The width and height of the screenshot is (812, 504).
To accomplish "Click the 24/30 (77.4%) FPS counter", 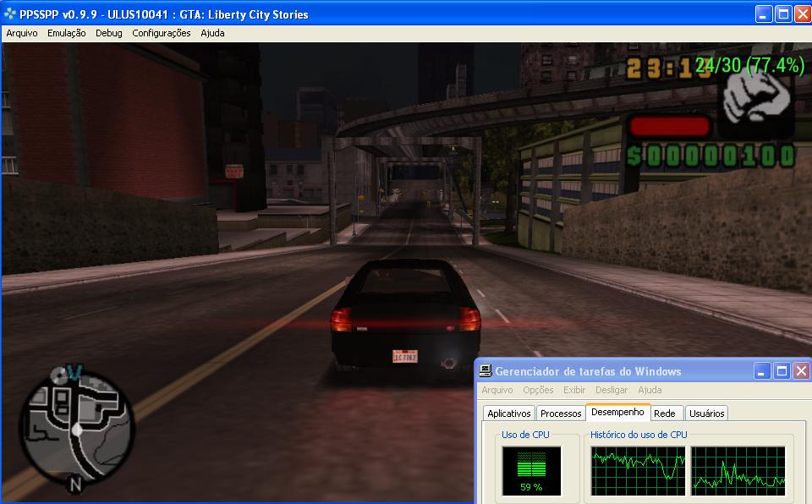I will tap(749, 65).
